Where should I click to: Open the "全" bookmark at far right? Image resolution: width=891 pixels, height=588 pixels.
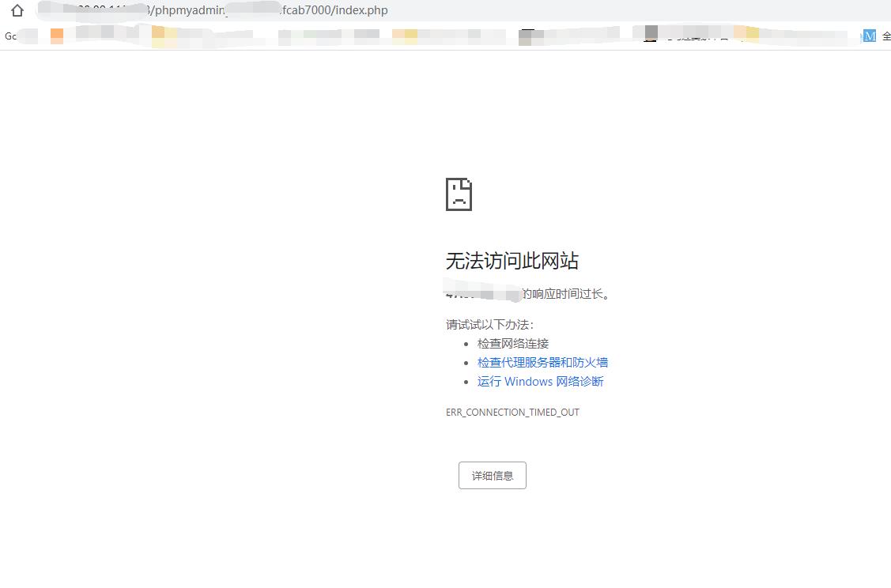point(886,36)
